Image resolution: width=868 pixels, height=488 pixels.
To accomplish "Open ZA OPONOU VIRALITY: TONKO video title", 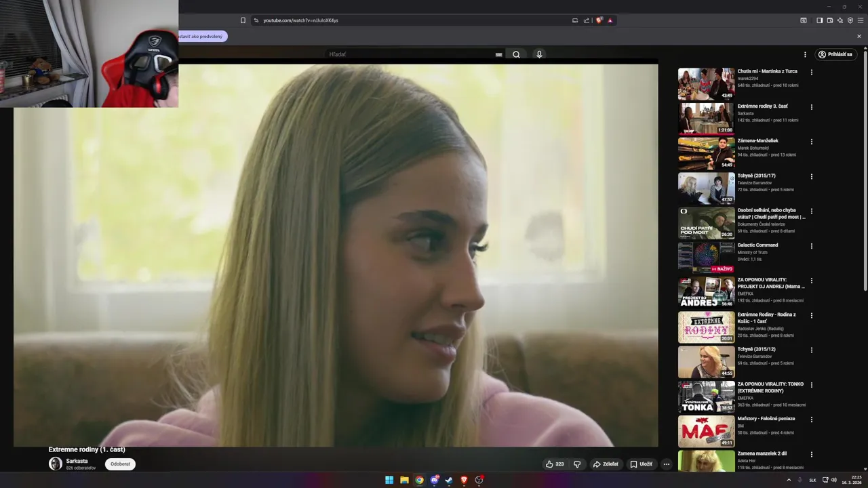I will [x=770, y=387].
